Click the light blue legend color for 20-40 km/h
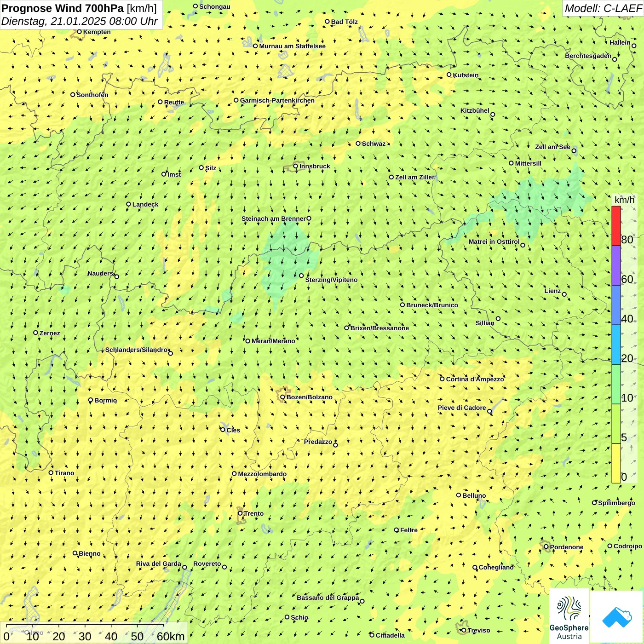 point(616,345)
